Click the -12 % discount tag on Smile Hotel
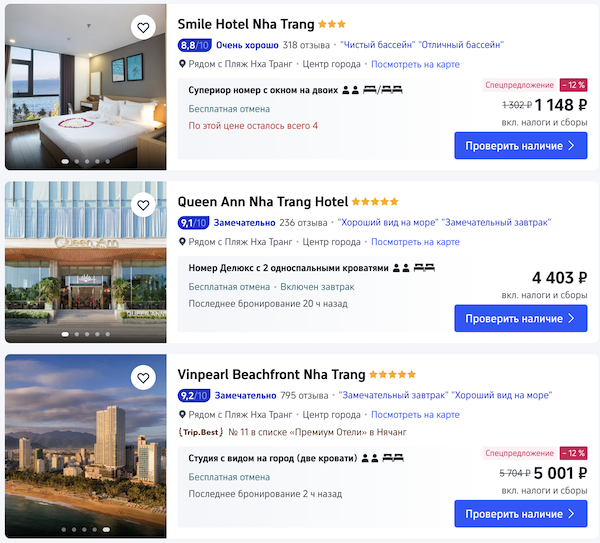This screenshot has width=600, height=543. [574, 85]
